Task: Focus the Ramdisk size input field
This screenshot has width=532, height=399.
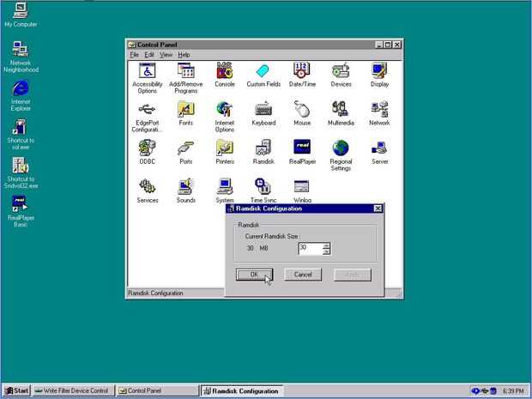Action: coord(311,249)
